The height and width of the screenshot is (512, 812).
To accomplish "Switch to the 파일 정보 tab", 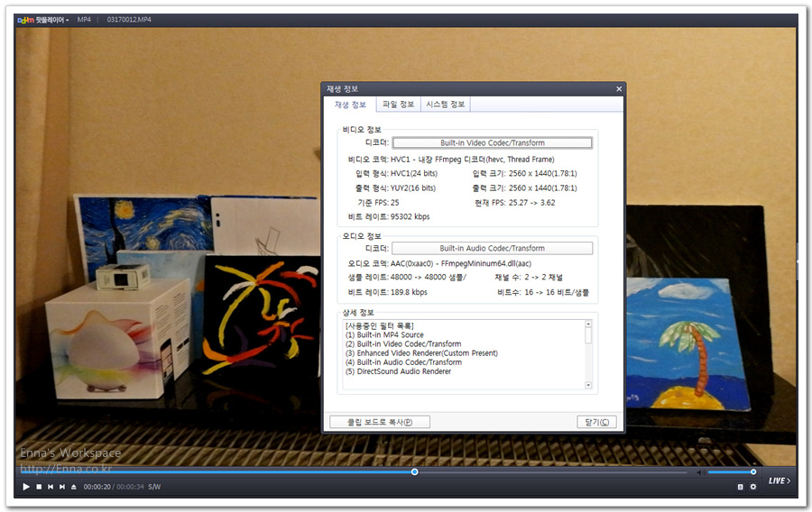I will (398, 105).
